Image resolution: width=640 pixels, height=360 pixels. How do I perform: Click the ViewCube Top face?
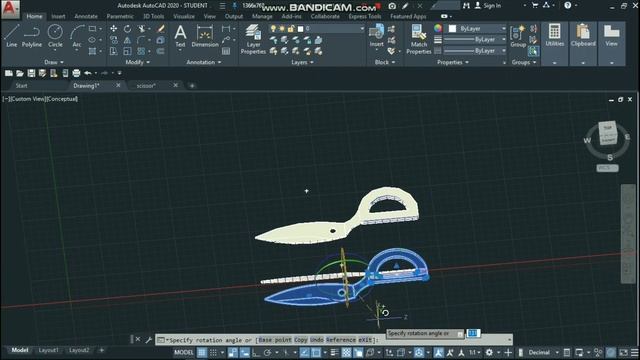[x=608, y=127]
